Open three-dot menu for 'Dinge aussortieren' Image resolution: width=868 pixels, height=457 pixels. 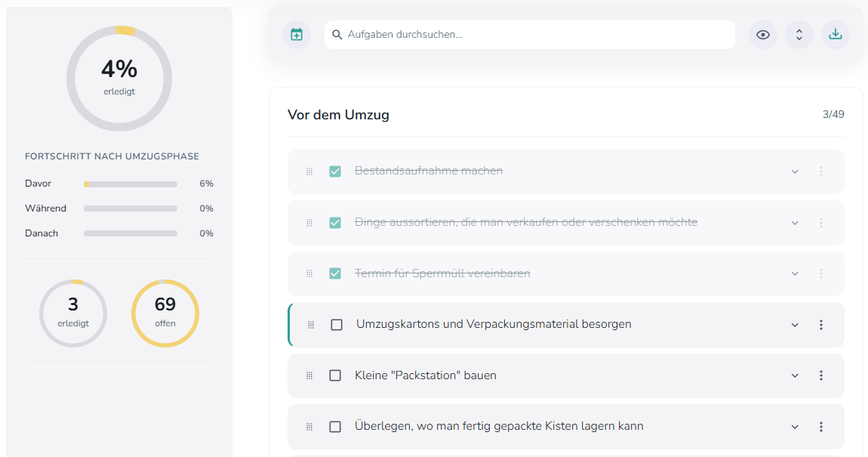821,223
